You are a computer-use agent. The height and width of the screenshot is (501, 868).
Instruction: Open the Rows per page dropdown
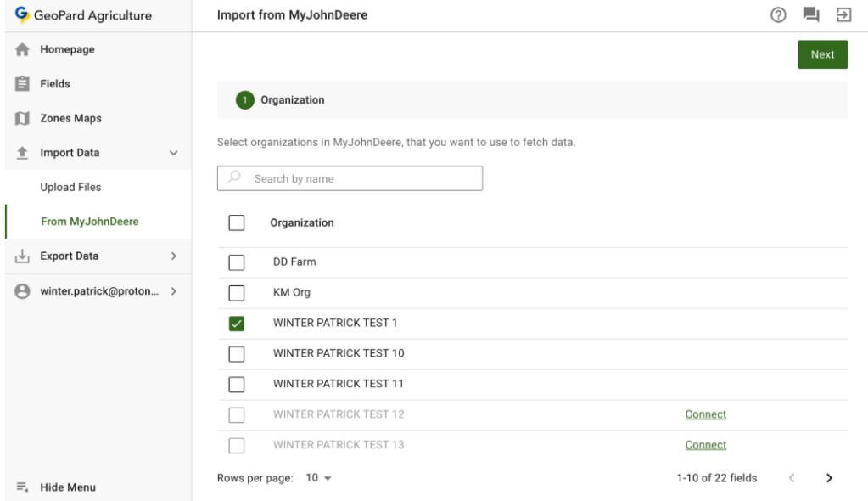[x=319, y=478]
